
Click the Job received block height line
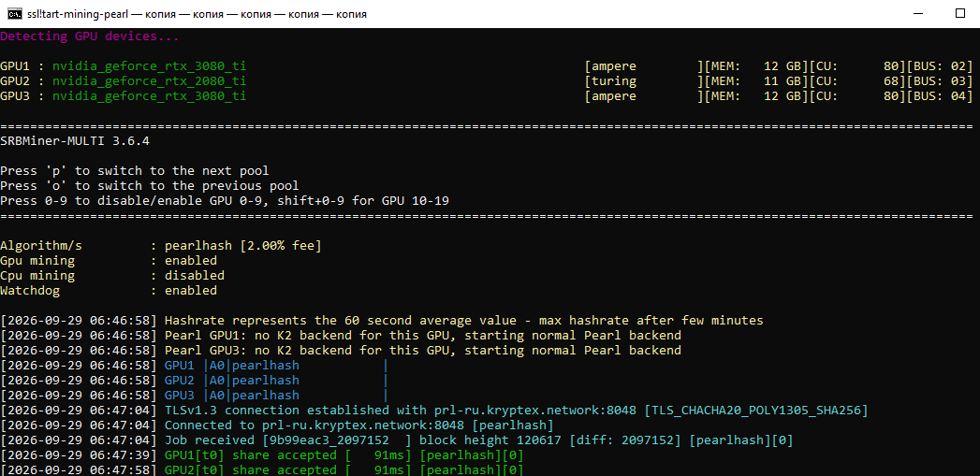pos(396,440)
